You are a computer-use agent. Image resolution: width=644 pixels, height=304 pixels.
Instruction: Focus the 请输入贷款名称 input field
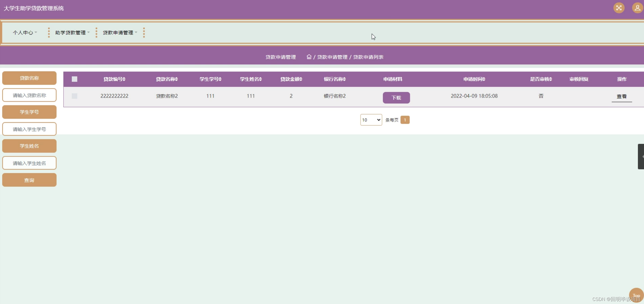coord(29,95)
